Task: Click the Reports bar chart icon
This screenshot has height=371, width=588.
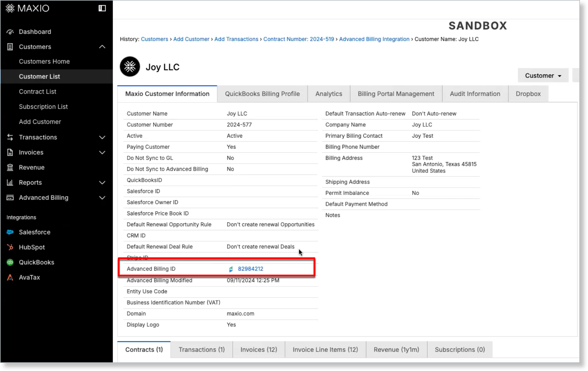Action: 10,183
